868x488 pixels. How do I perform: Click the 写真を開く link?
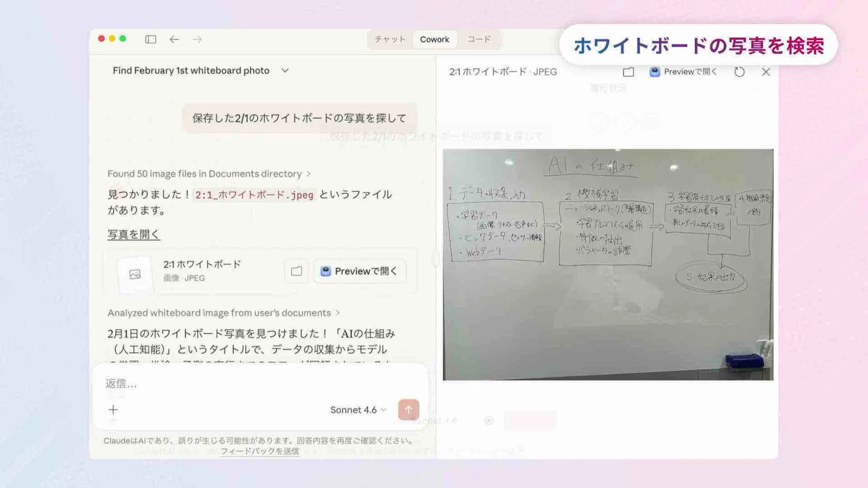point(134,234)
